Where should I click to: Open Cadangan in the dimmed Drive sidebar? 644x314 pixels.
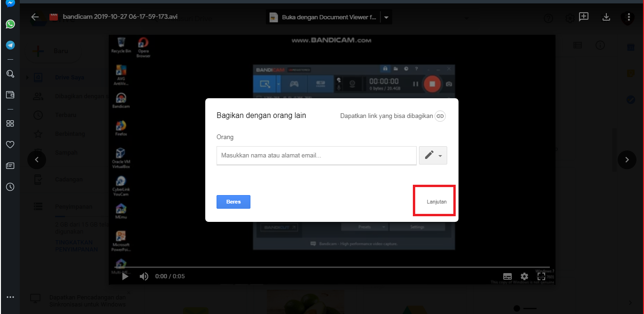pos(69,179)
